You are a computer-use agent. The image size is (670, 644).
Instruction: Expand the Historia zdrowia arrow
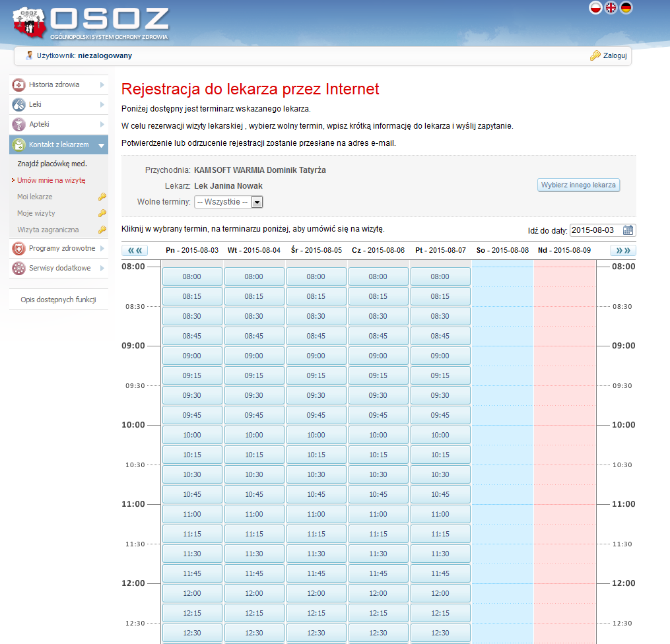pyautogui.click(x=102, y=85)
